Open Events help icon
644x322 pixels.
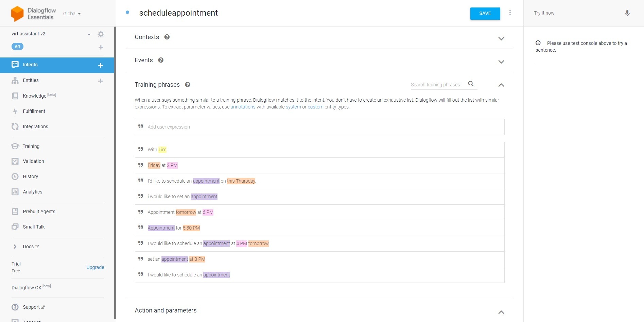(161, 60)
